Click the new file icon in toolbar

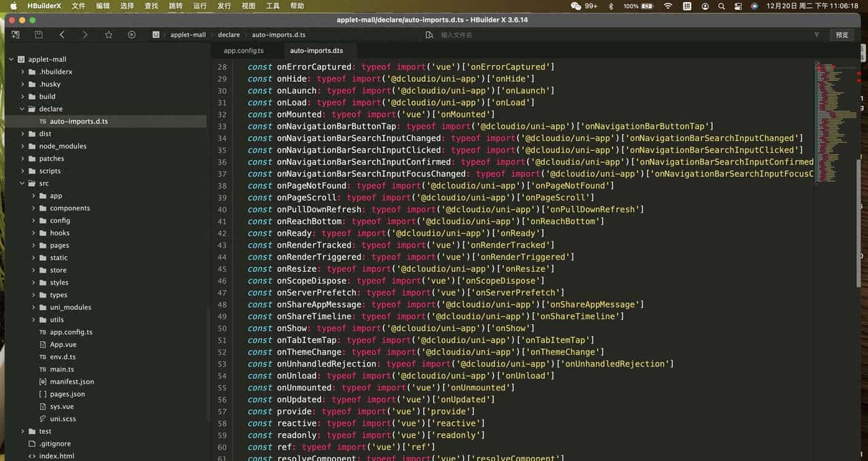(16, 35)
